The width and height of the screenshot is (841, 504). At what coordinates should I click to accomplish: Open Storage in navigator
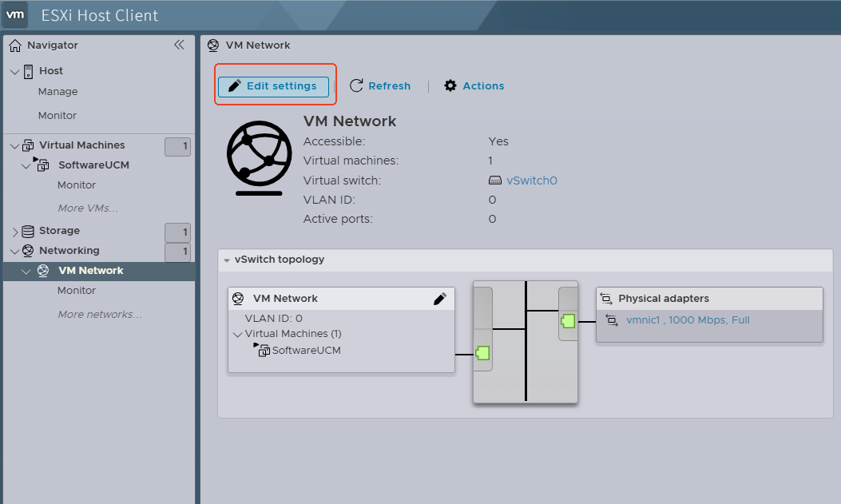60,231
